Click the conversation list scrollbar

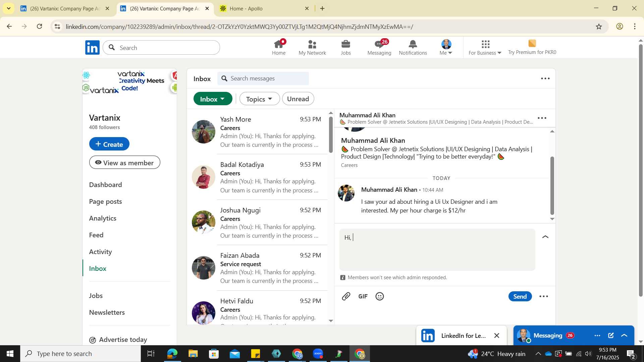(x=331, y=134)
